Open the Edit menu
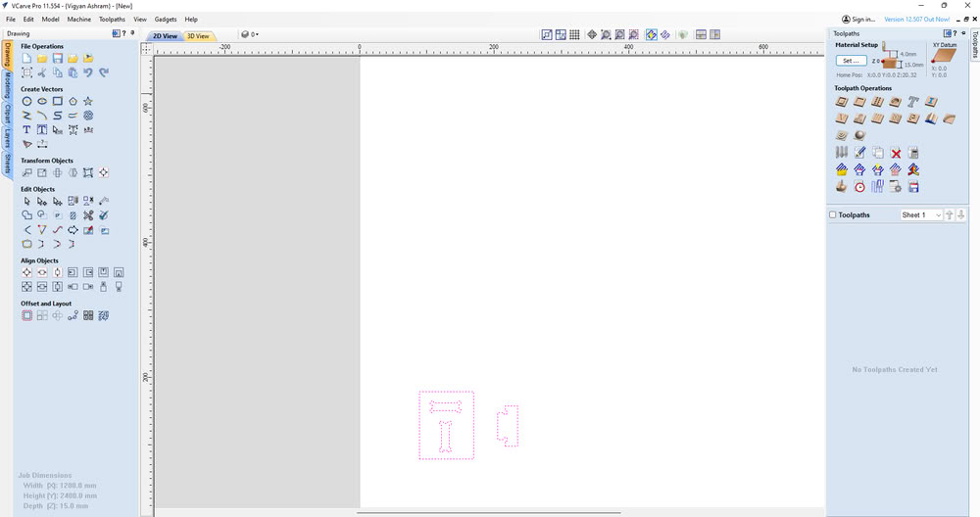Screen dimensions: 980x517 click(x=28, y=20)
